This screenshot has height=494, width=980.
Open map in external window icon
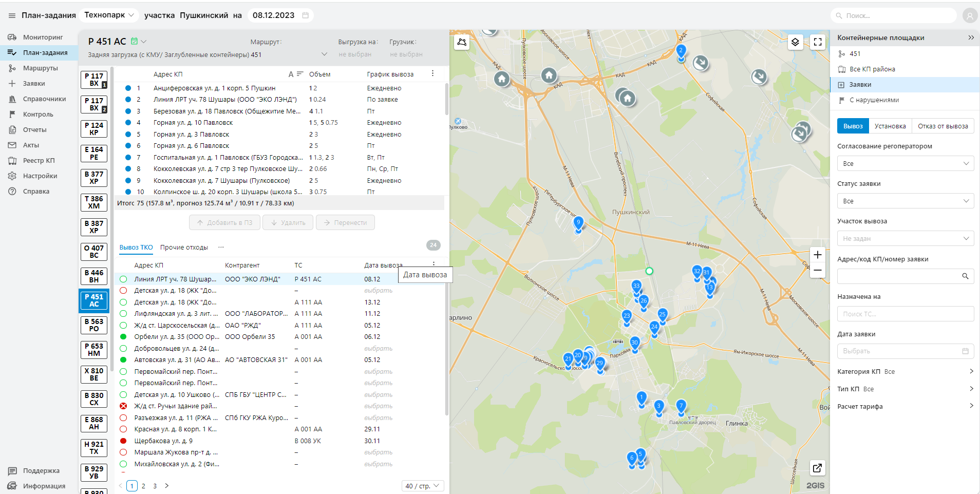click(x=817, y=468)
